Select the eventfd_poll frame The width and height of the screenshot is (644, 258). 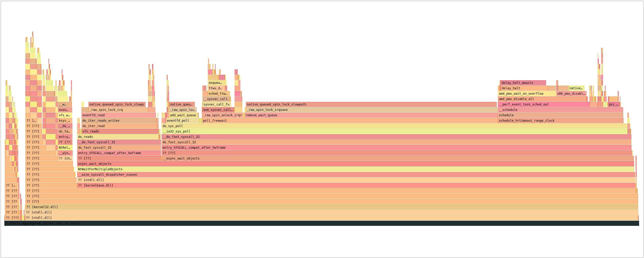(x=183, y=121)
